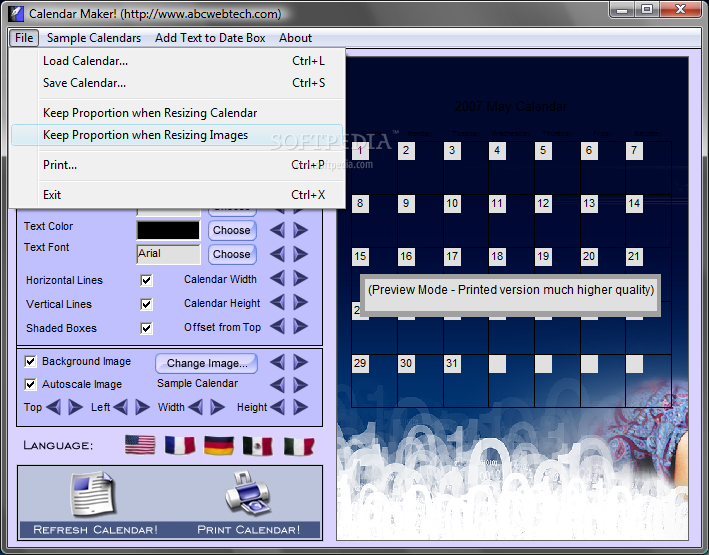The image size is (709, 555).
Task: Select the US flag language
Action: (x=140, y=445)
